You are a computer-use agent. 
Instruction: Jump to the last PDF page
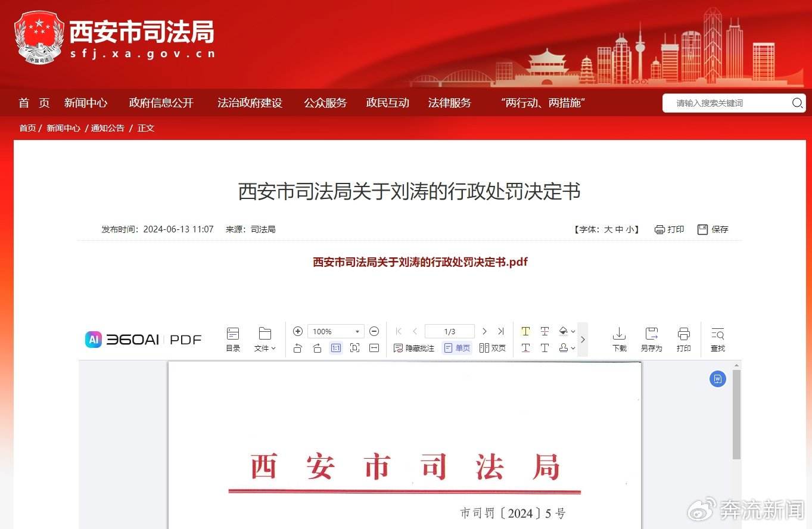501,331
